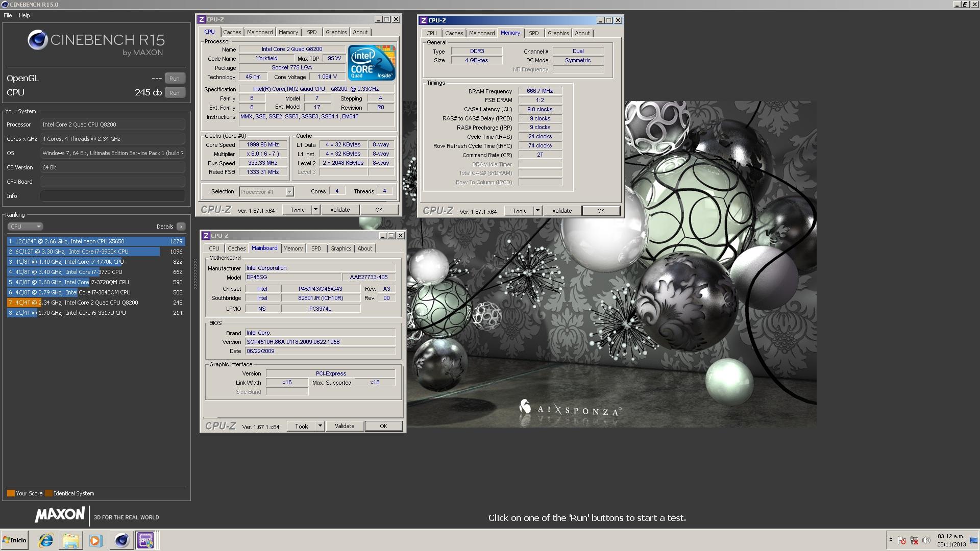Click the GFX Board input field
This screenshot has width=980, height=551.
[113, 182]
